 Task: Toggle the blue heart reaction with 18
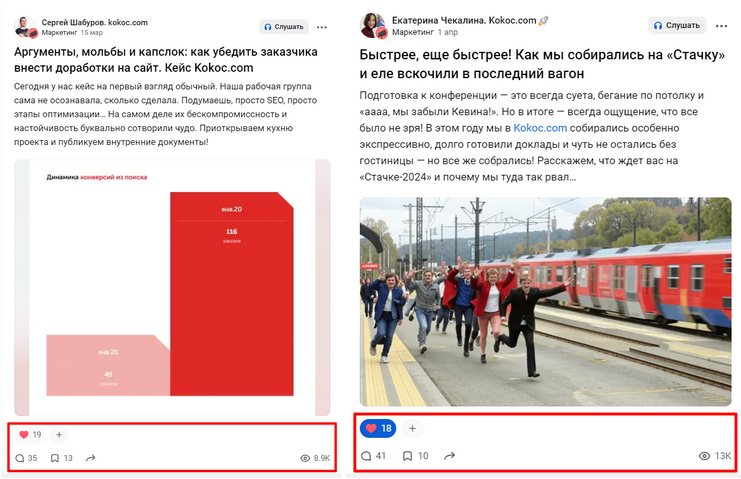378,428
